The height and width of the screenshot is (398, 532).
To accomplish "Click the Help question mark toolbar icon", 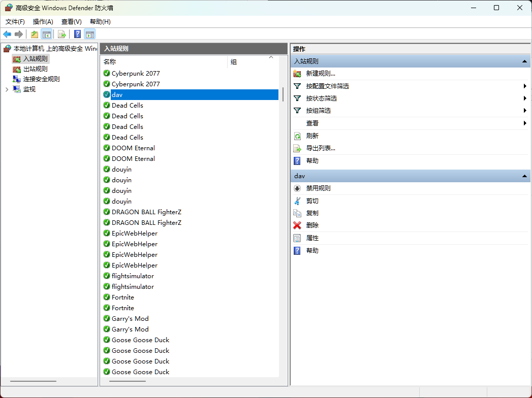I will [77, 34].
